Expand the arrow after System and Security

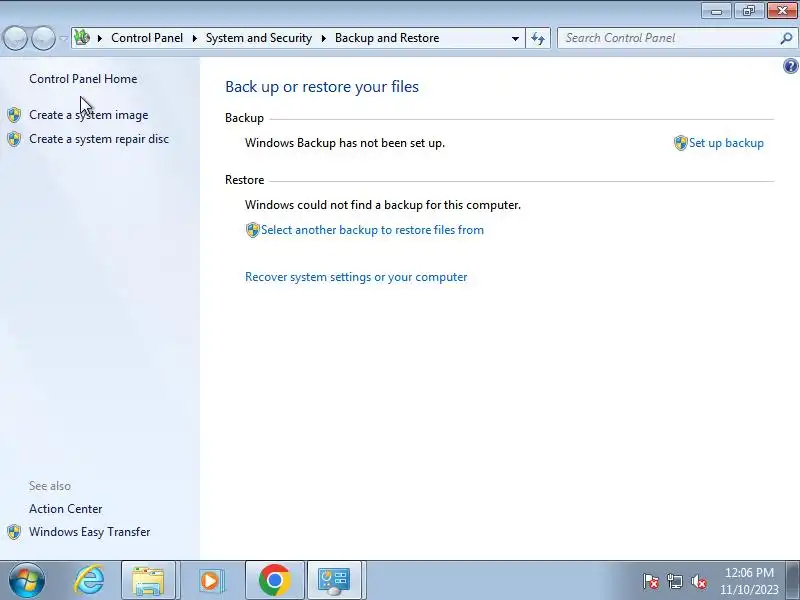(x=323, y=38)
